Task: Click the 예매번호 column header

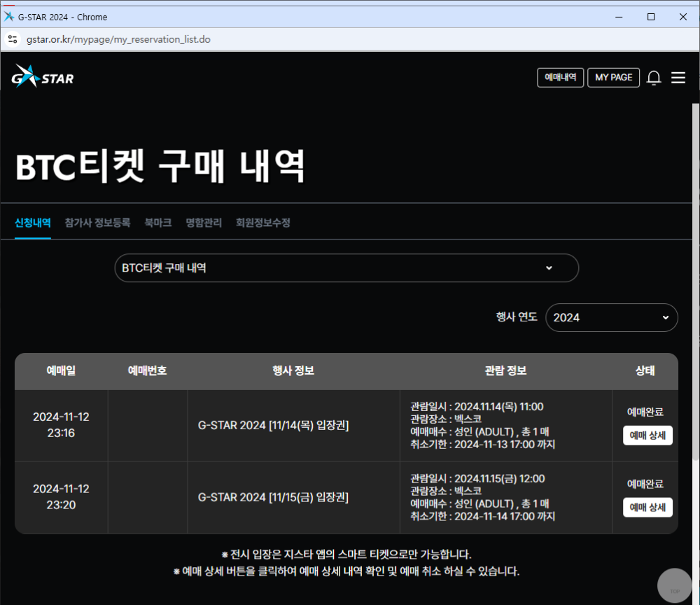Action: click(x=147, y=370)
